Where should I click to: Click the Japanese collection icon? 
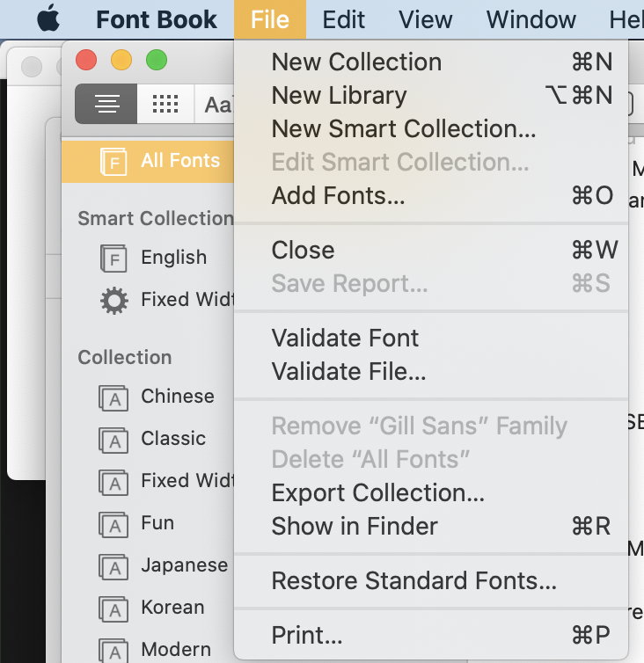[x=113, y=567]
